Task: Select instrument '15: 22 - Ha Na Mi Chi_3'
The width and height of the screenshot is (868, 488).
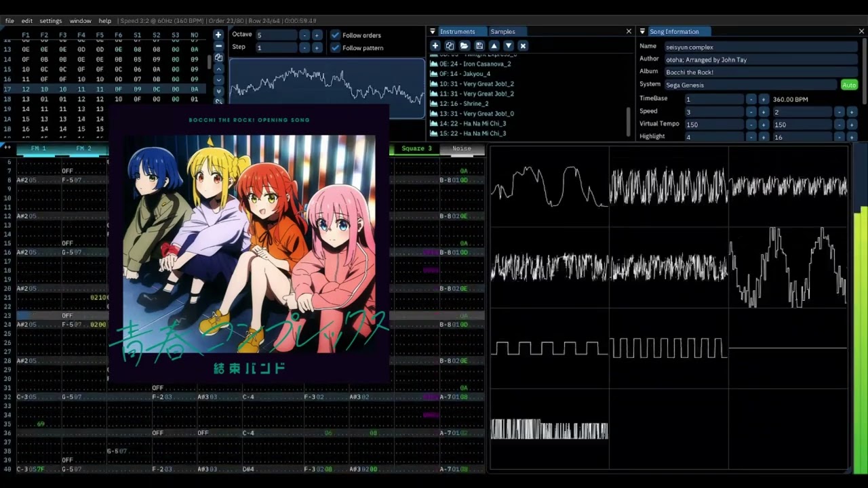Action: pos(468,134)
